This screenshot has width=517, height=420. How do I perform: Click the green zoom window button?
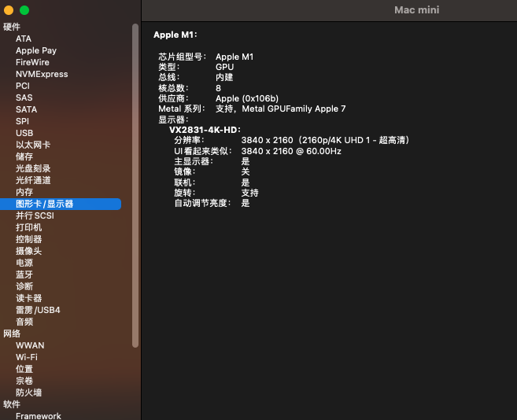pos(24,10)
